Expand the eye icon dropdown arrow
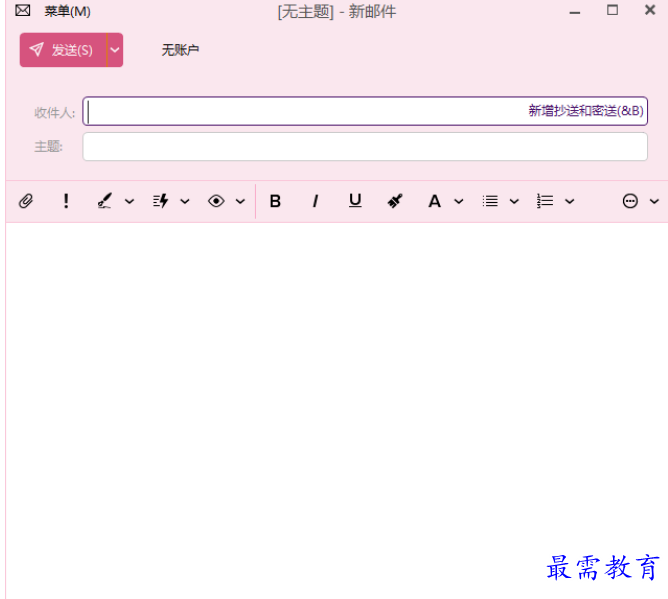 (240, 201)
